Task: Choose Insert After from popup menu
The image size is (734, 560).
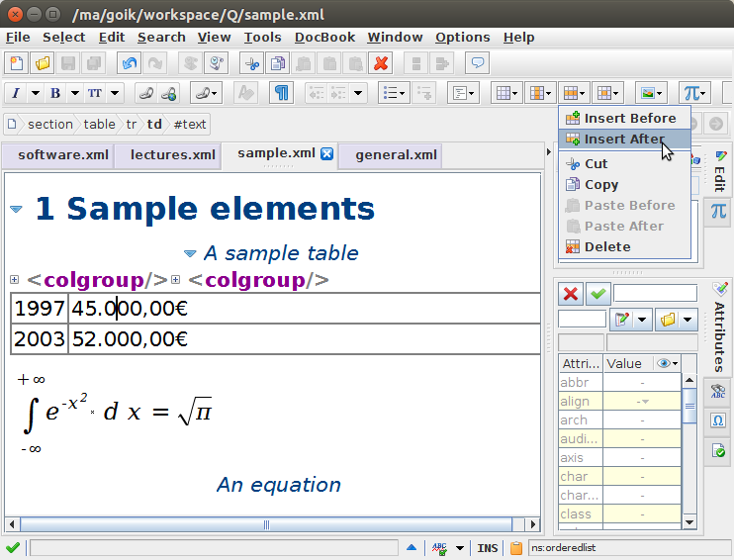Action: click(x=624, y=140)
